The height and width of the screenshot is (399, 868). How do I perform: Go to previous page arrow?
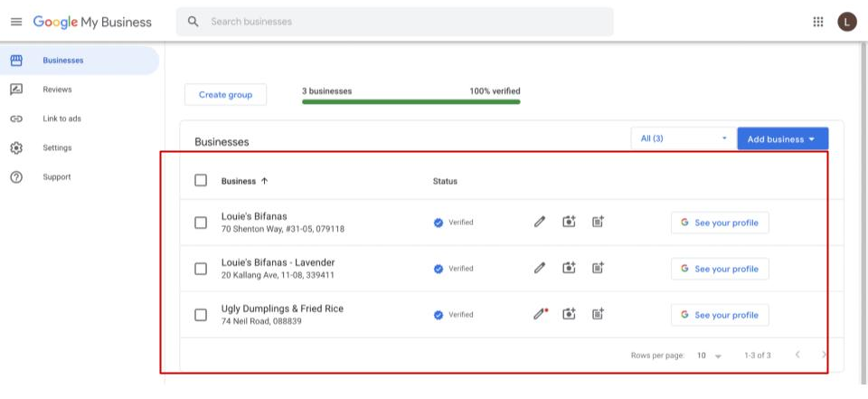pyautogui.click(x=797, y=355)
